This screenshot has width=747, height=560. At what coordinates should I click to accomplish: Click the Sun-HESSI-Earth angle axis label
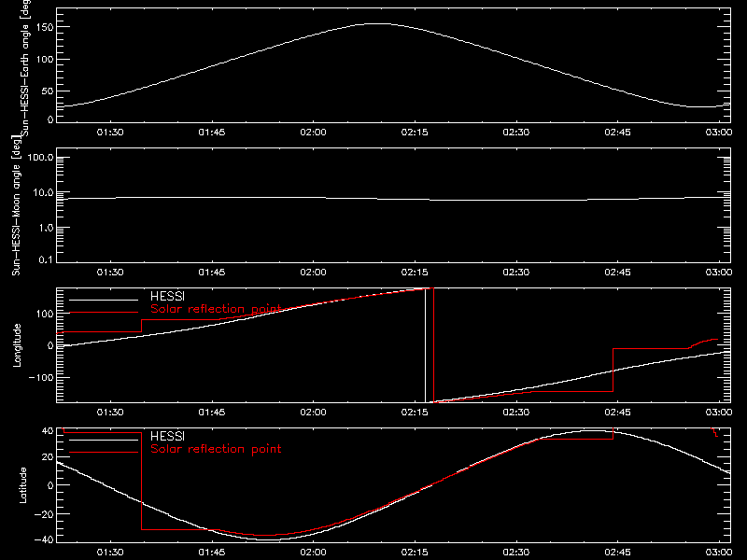[x=25, y=67]
